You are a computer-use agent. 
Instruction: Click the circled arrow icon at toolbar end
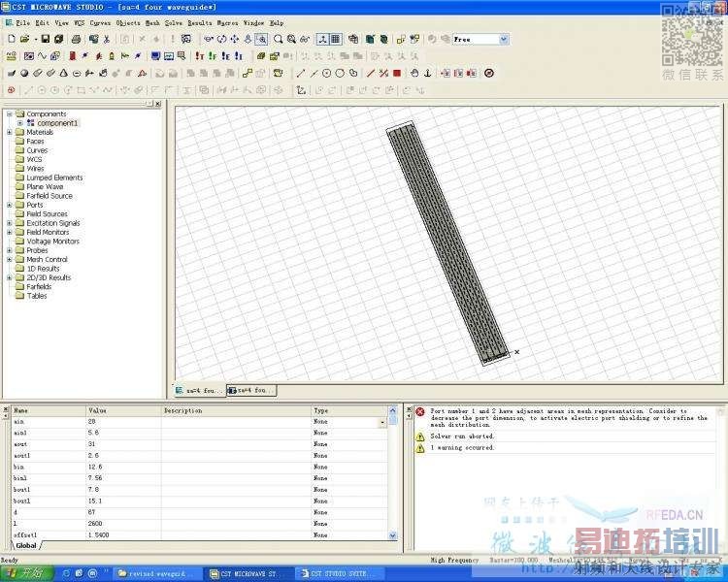[x=489, y=73]
